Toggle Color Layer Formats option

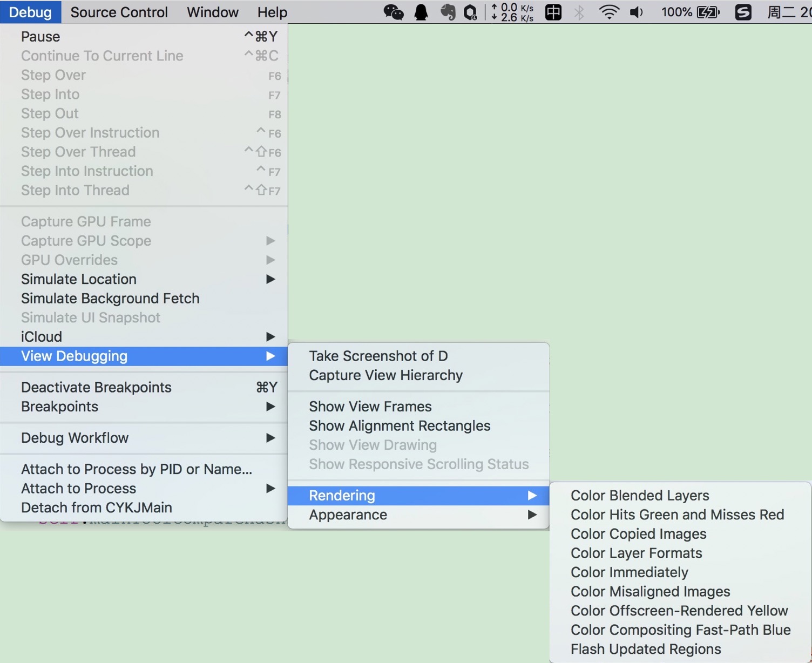[x=680, y=553]
